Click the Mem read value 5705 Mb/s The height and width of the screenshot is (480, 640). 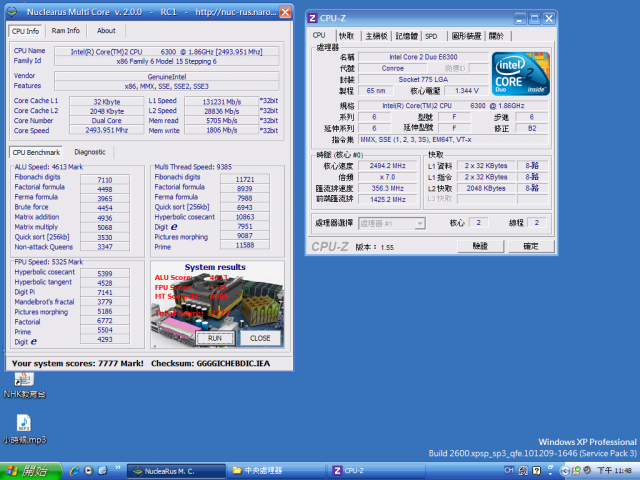pos(222,120)
